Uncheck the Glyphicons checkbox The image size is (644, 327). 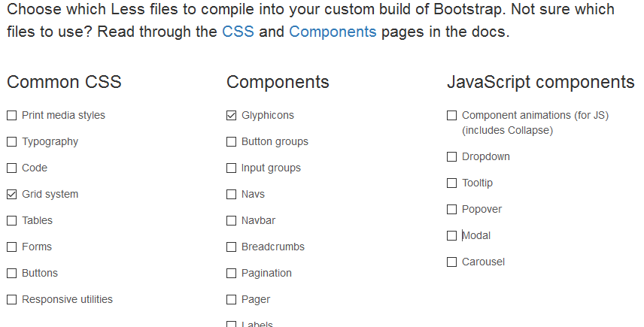[x=232, y=116]
